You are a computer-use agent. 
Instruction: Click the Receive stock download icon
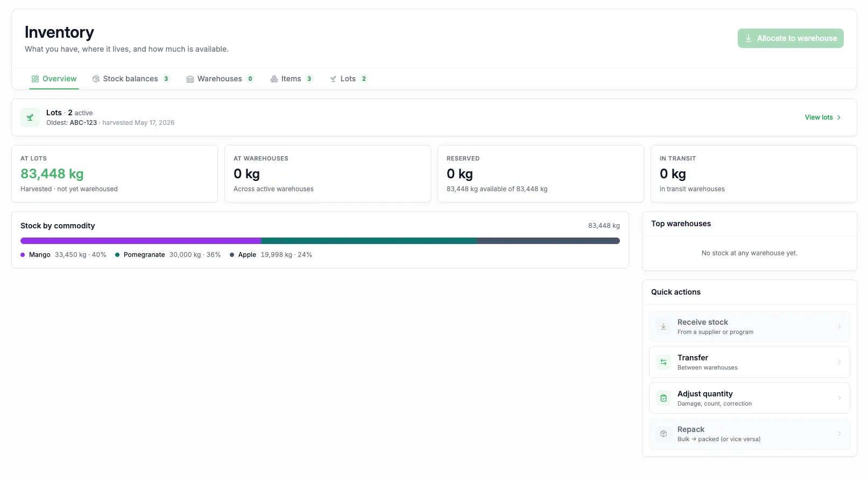pos(664,326)
